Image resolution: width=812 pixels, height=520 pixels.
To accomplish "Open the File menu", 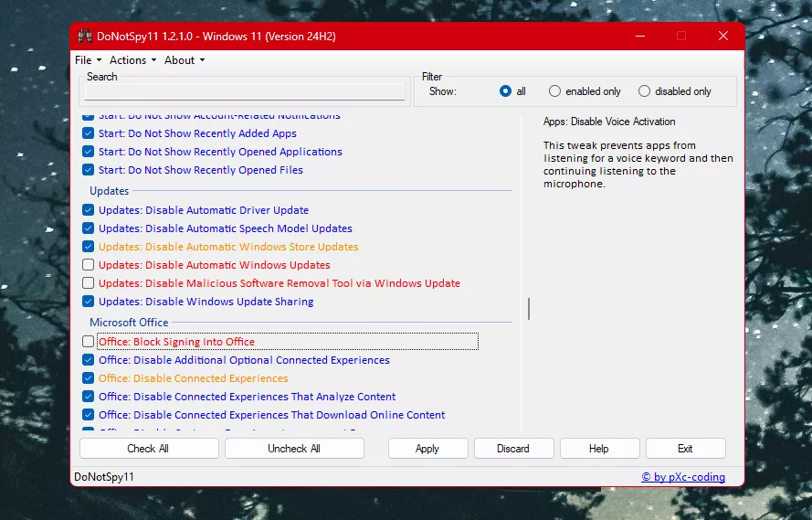I will [88, 60].
